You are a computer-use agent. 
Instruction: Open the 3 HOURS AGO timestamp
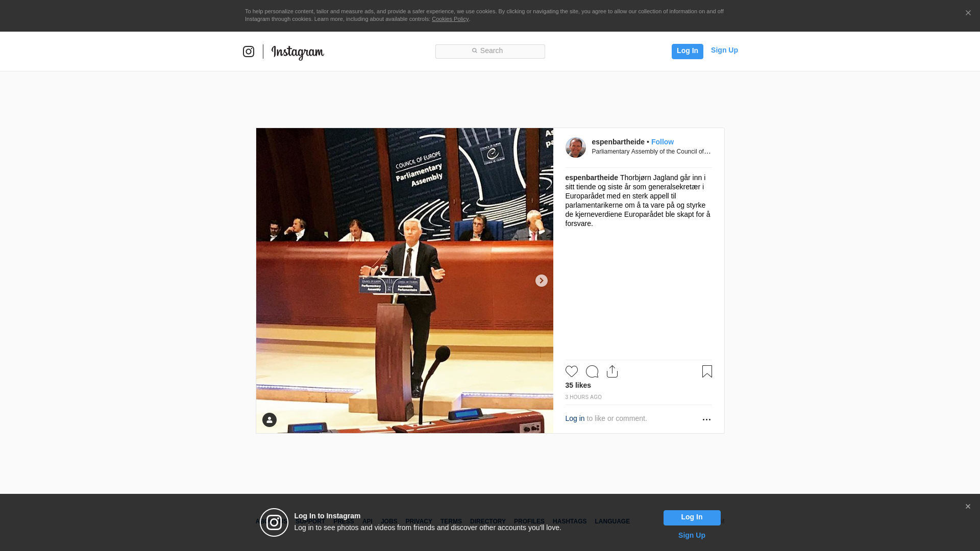583,397
